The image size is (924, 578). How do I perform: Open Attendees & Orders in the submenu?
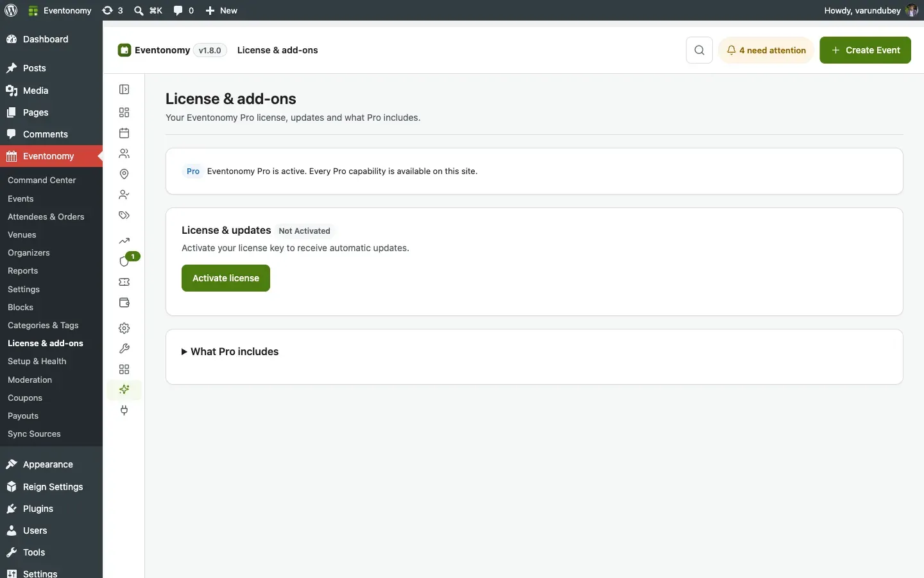pyautogui.click(x=46, y=217)
